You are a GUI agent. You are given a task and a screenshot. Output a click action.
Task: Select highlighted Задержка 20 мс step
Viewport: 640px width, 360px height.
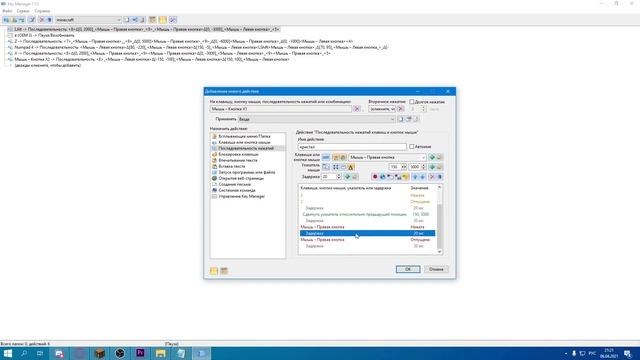click(367, 233)
